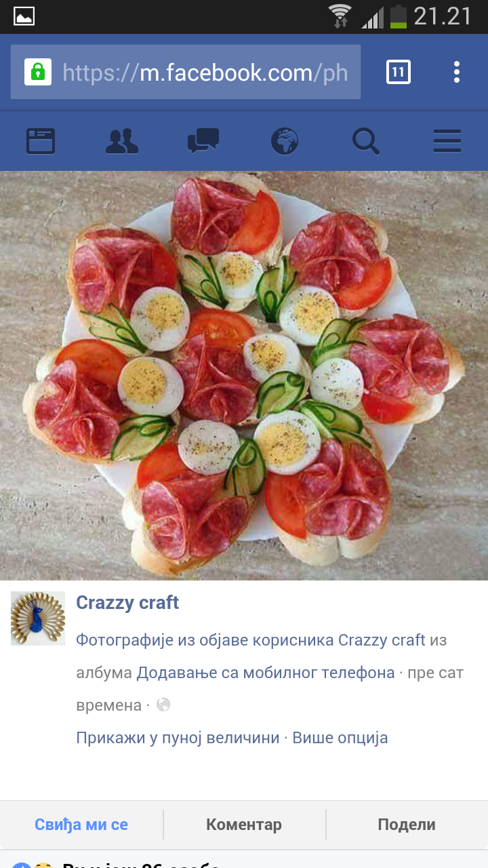The height and width of the screenshot is (868, 488).
Task: Share the photo with Подели
Action: pyautogui.click(x=407, y=825)
